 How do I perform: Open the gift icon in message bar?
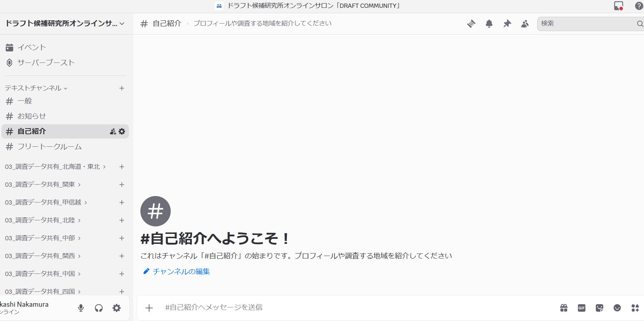coord(564,308)
